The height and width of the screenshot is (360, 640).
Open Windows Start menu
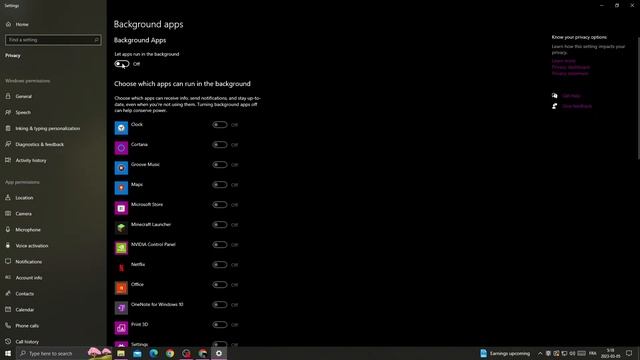pos(8,353)
